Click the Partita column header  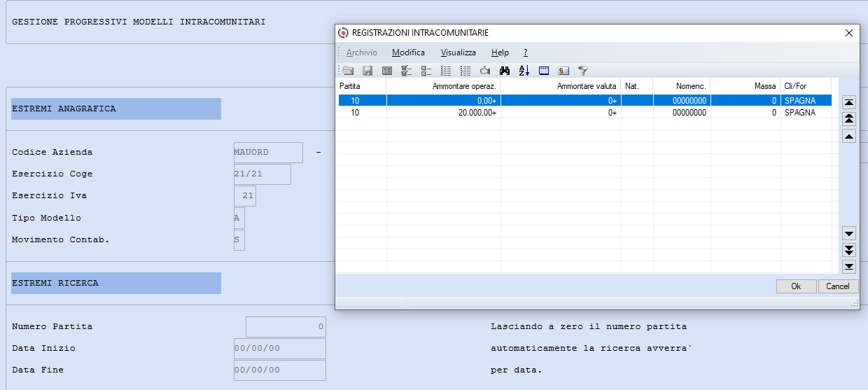click(x=361, y=86)
